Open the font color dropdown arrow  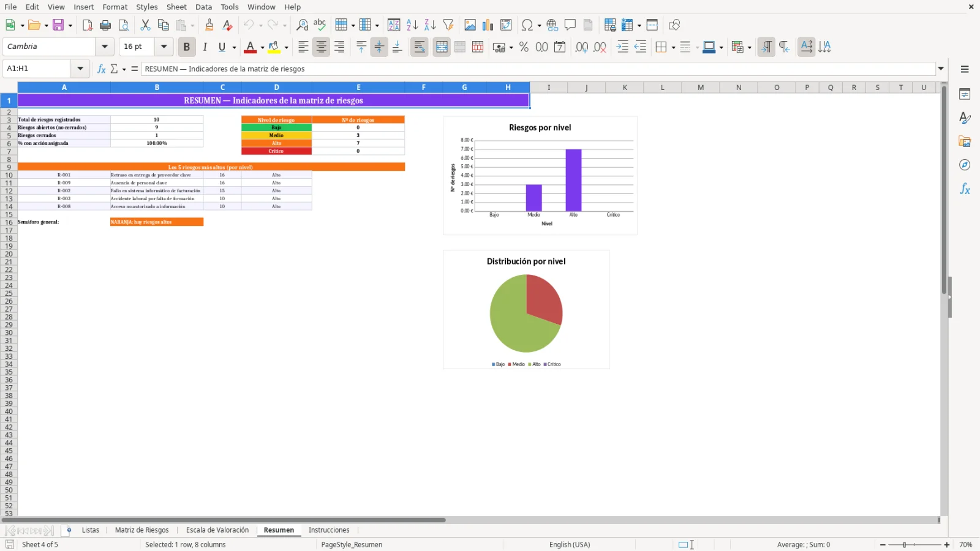(x=262, y=47)
